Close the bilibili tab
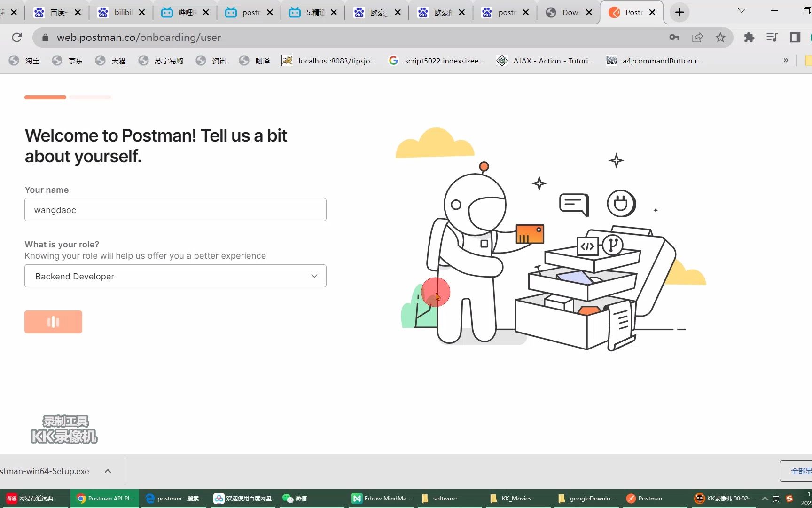Screen dimensions: 812x508 (142, 12)
